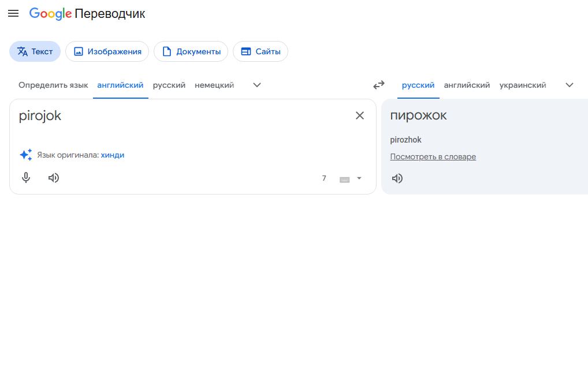Expand keyboard input tools dropdown arrow
The height and width of the screenshot is (381, 588).
pyautogui.click(x=359, y=178)
